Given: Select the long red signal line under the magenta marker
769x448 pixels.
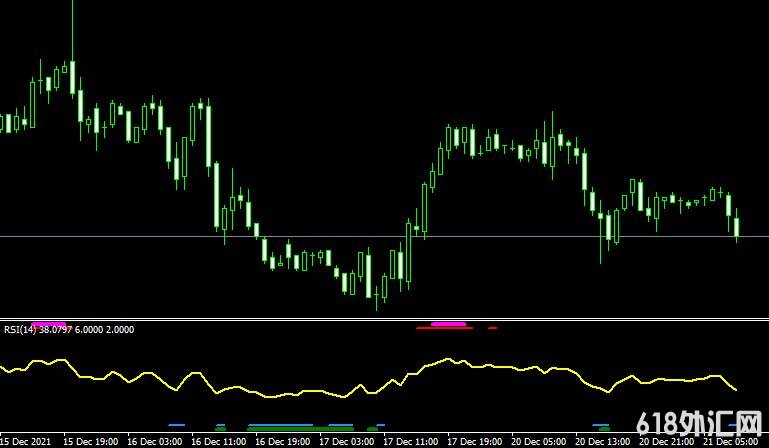Looking at the screenshot, I should tap(445, 328).
